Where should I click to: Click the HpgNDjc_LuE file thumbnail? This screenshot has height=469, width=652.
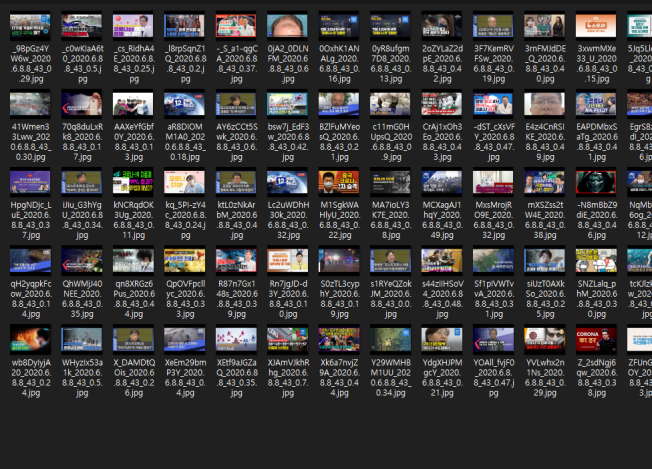coord(30,182)
